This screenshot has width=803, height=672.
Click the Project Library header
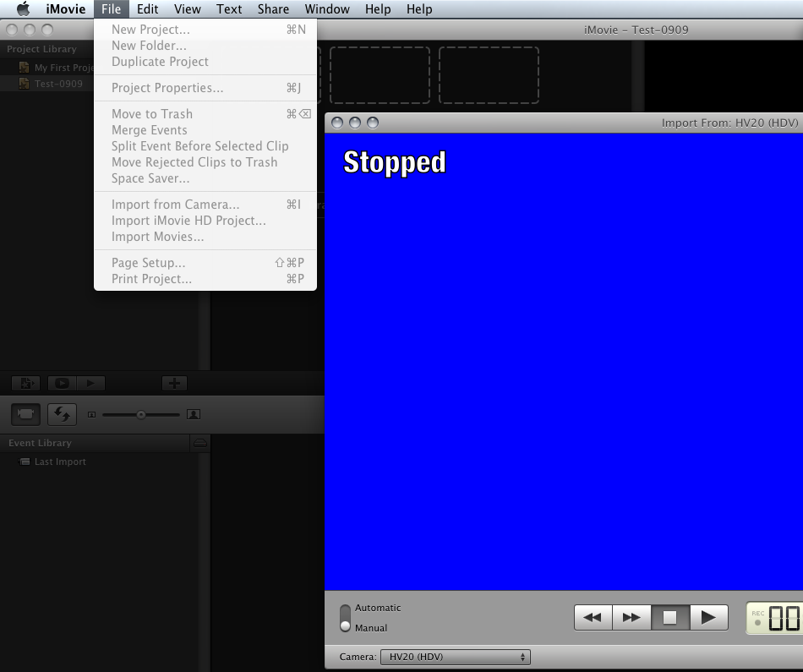pos(41,49)
